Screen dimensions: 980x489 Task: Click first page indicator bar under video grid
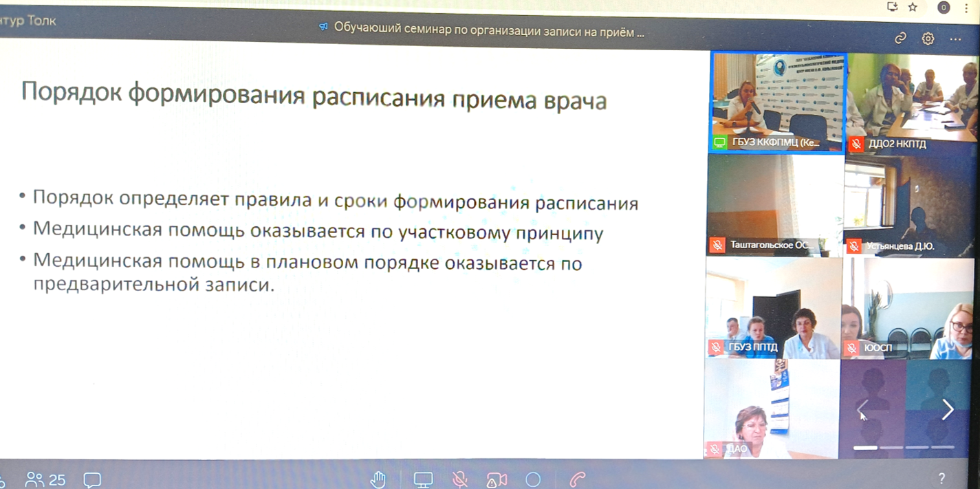click(x=865, y=448)
